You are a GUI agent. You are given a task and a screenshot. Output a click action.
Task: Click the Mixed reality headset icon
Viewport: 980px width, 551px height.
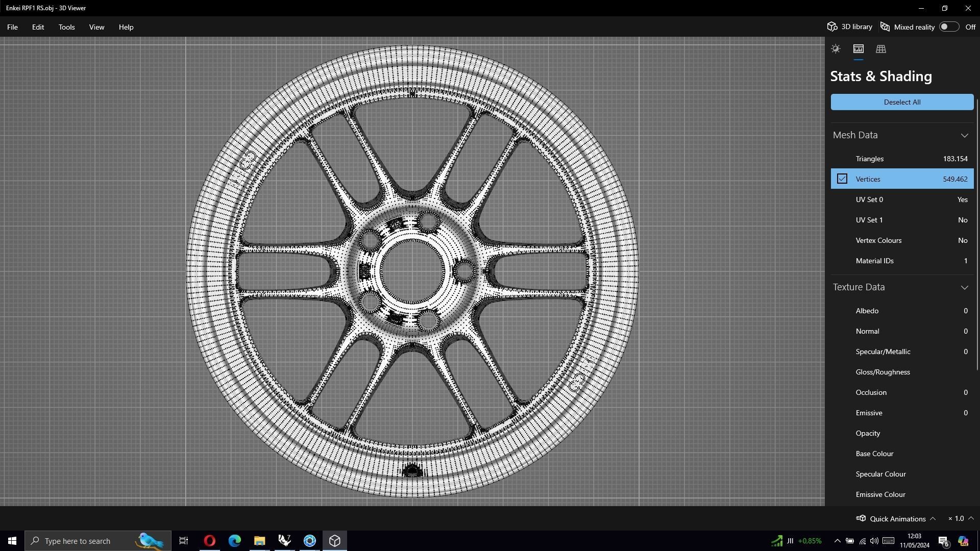click(x=885, y=27)
